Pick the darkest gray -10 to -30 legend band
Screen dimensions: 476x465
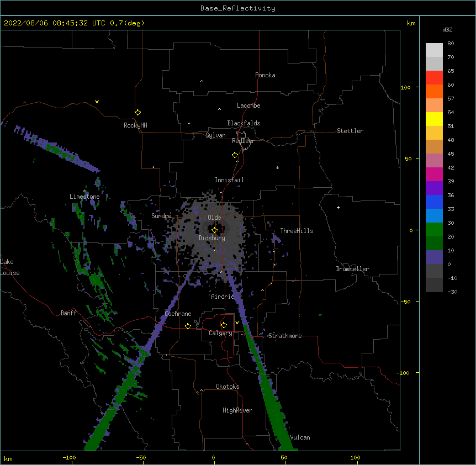[x=434, y=285]
